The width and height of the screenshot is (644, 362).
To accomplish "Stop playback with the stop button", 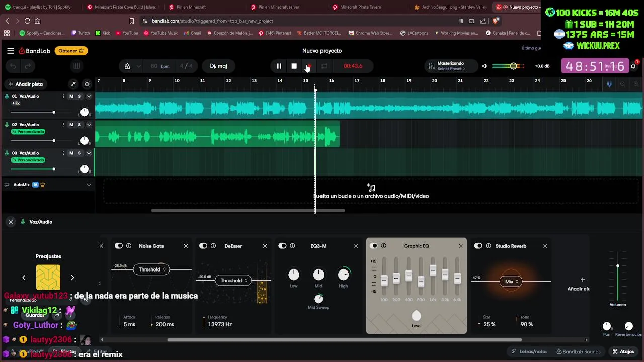I will click(x=294, y=66).
